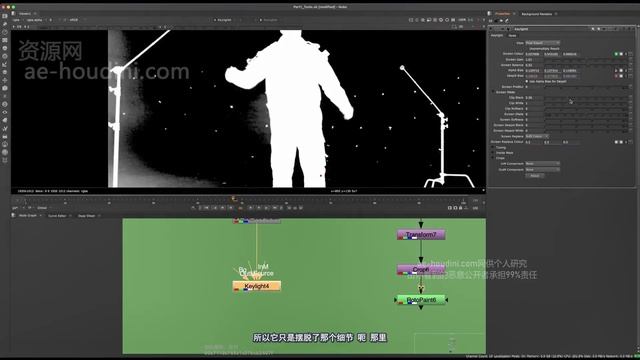Close the Dope Sheet tab
The height and width of the screenshot is (360, 640).
(99, 216)
